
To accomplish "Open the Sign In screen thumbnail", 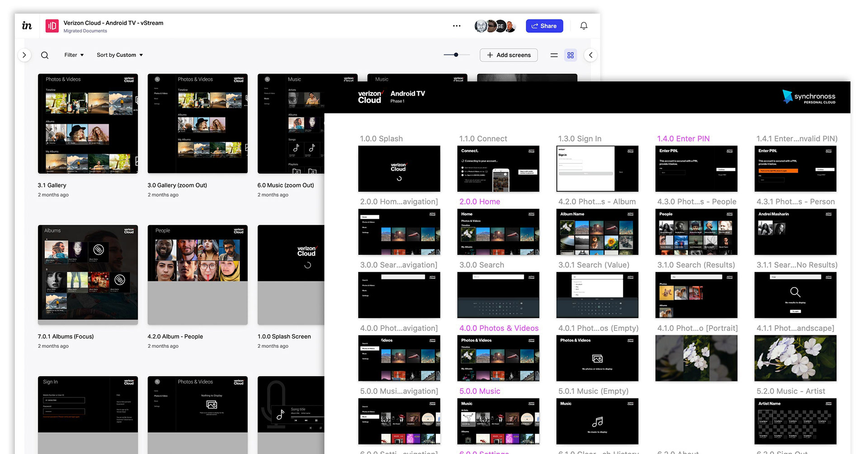I will (x=88, y=415).
